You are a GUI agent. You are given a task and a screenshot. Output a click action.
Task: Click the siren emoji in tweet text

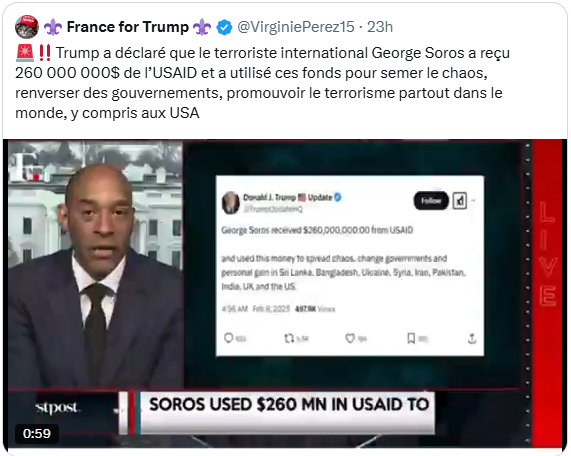pyautogui.click(x=25, y=53)
